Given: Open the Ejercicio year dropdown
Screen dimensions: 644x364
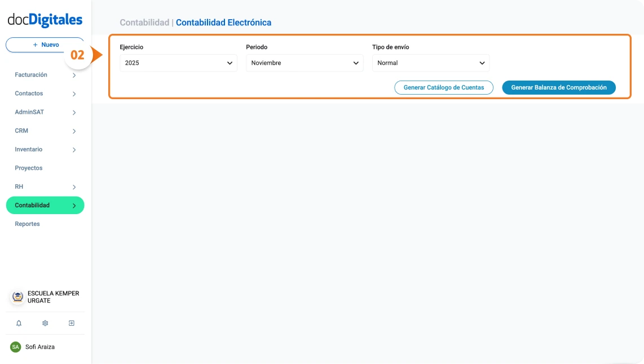Looking at the screenshot, I should pyautogui.click(x=178, y=63).
